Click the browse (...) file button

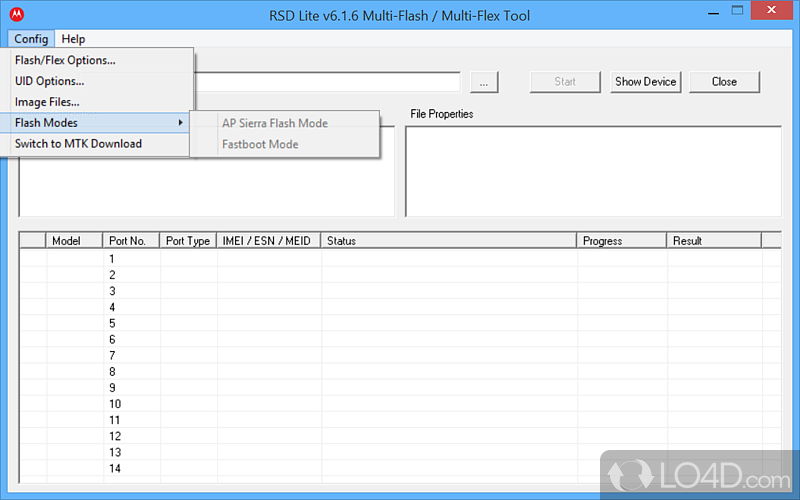(484, 82)
